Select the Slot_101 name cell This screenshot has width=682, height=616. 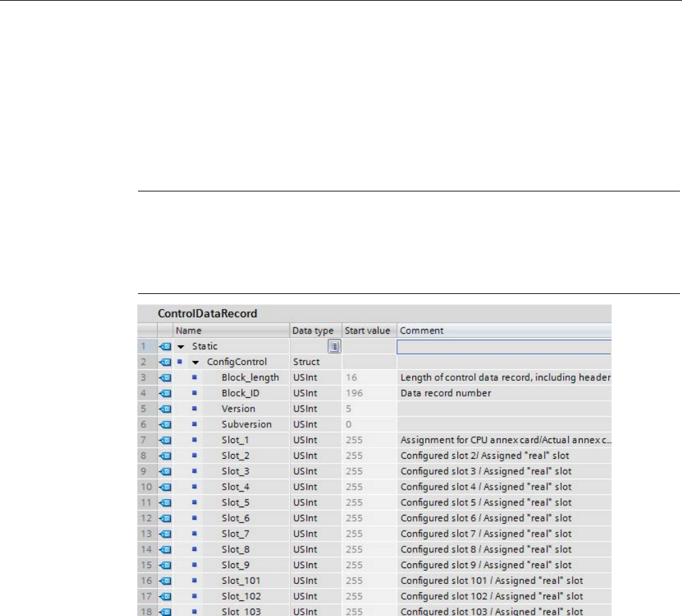[241, 580]
